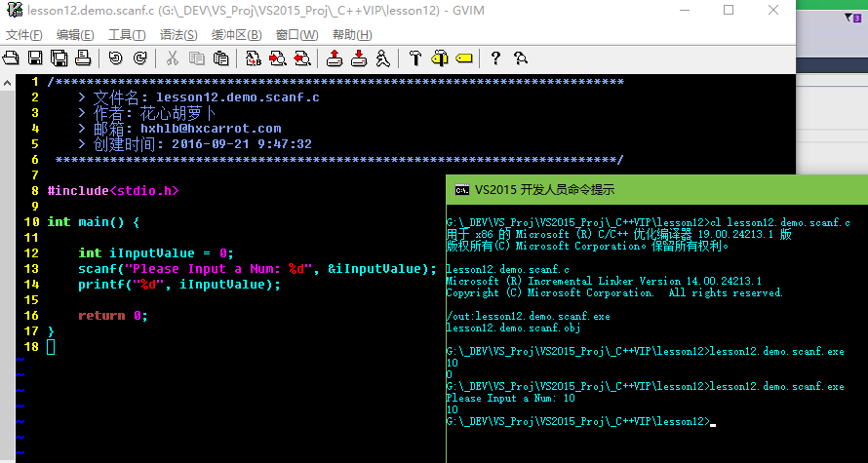This screenshot has width=868, height=463.
Task: Undo the last change via toolbar
Action: 115,58
